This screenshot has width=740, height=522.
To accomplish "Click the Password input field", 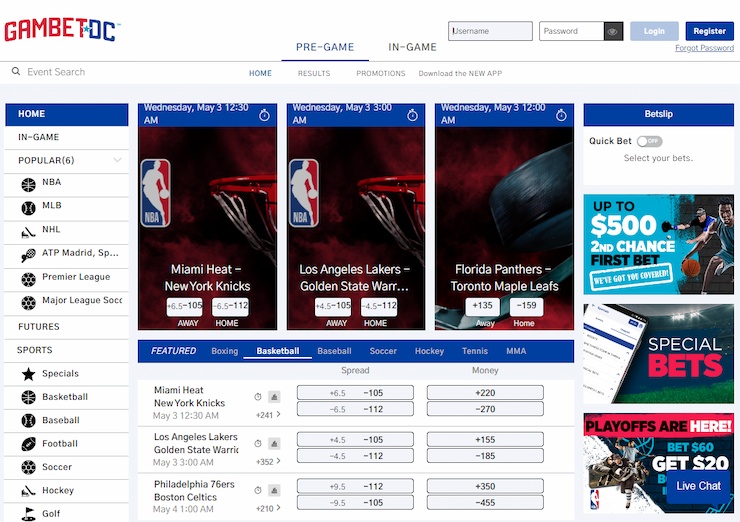I will point(572,31).
